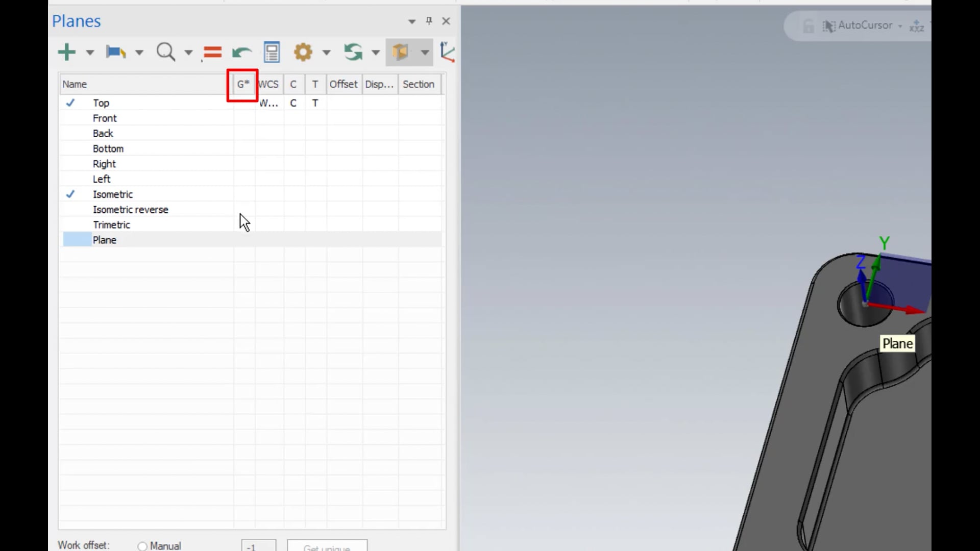Screen dimensions: 980x551
Task: Select the Trimetric plane entry
Action: pos(111,224)
